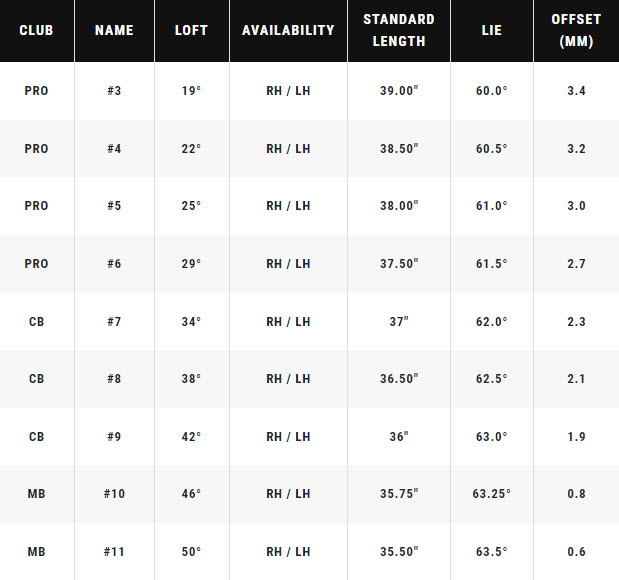This screenshot has height=580, width=619.
Task: Select the AVAILABILITY column header
Action: pyautogui.click(x=288, y=30)
